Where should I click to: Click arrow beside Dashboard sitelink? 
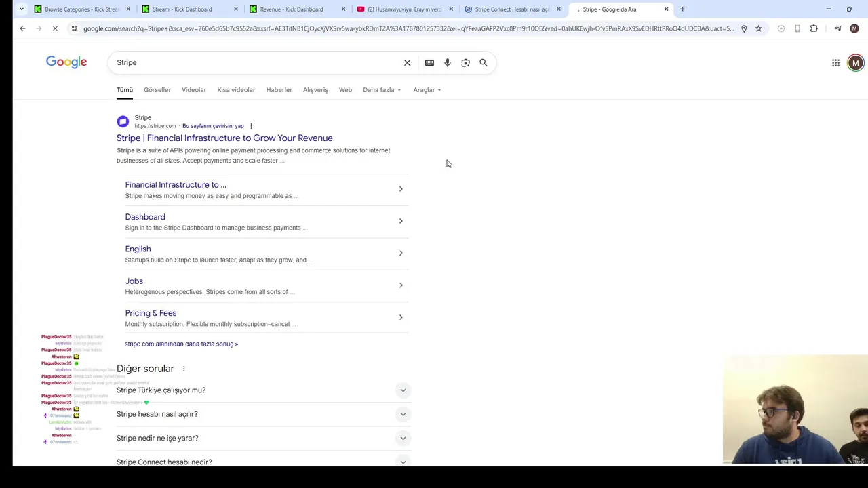[401, 221]
